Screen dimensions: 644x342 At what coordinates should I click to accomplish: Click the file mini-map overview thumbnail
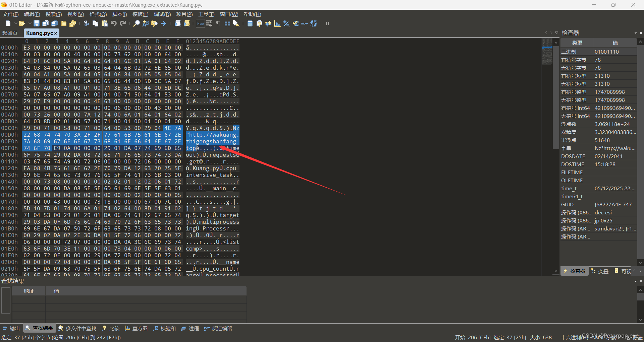pos(547,52)
